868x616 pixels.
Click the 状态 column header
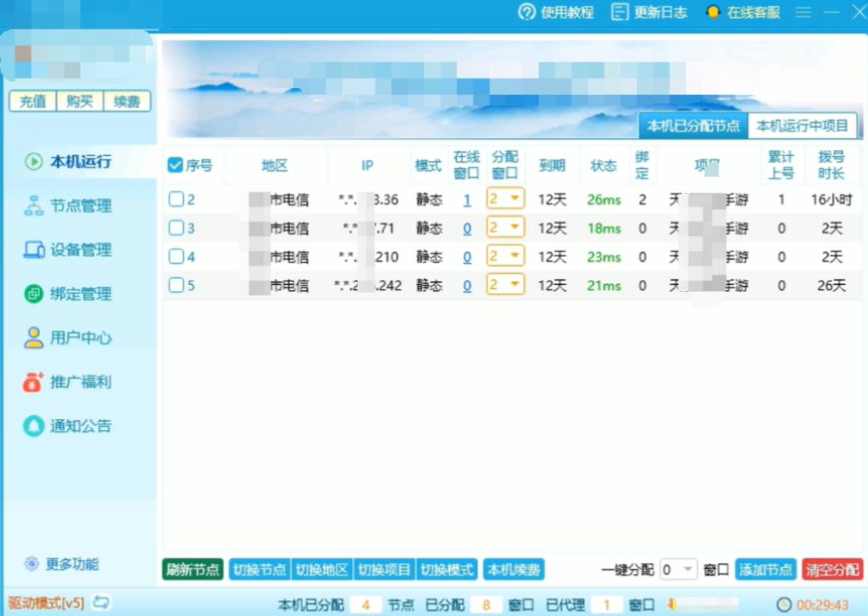tap(604, 165)
